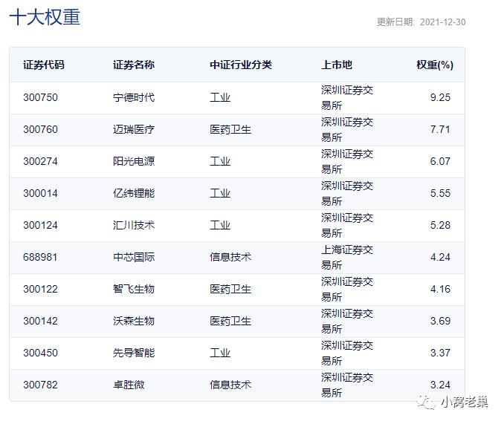This screenshot has width=504, height=424.
Task: Click 上海证券交易所 in the 中芯国际 row
Action: (347, 258)
